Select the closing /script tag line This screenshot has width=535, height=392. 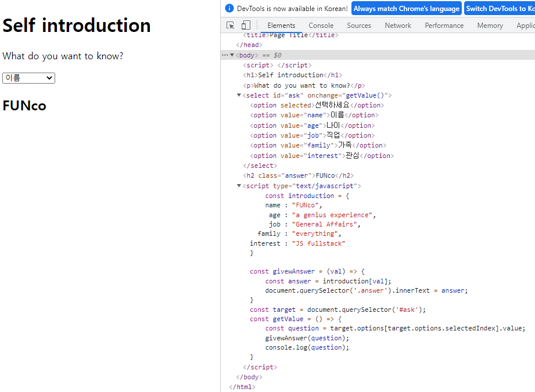[x=260, y=367]
